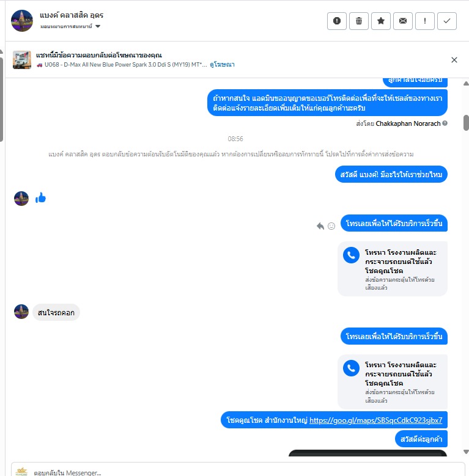Click the ดูโฆษณา view ad link
This screenshot has width=469, height=476.
222,65
